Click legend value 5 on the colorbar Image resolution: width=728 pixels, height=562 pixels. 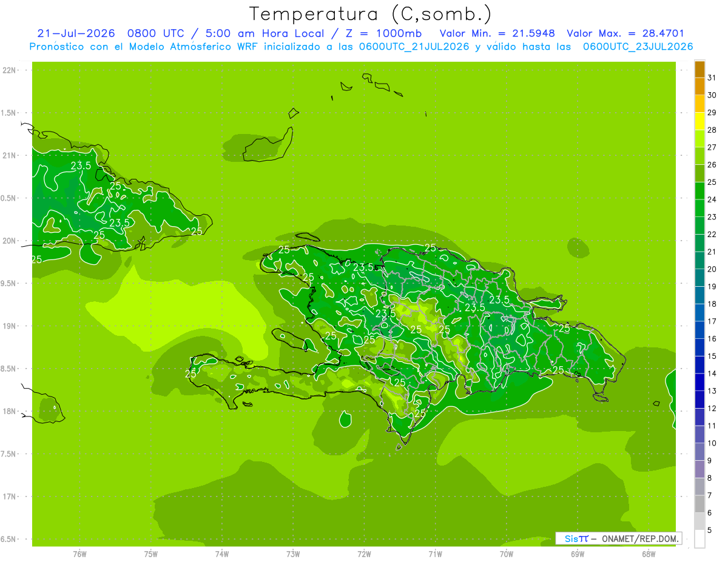tap(710, 530)
